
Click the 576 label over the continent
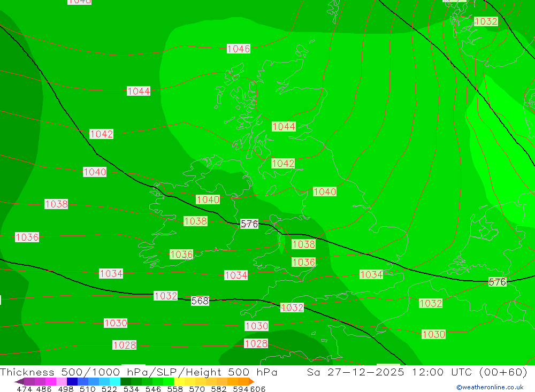pos(497,282)
